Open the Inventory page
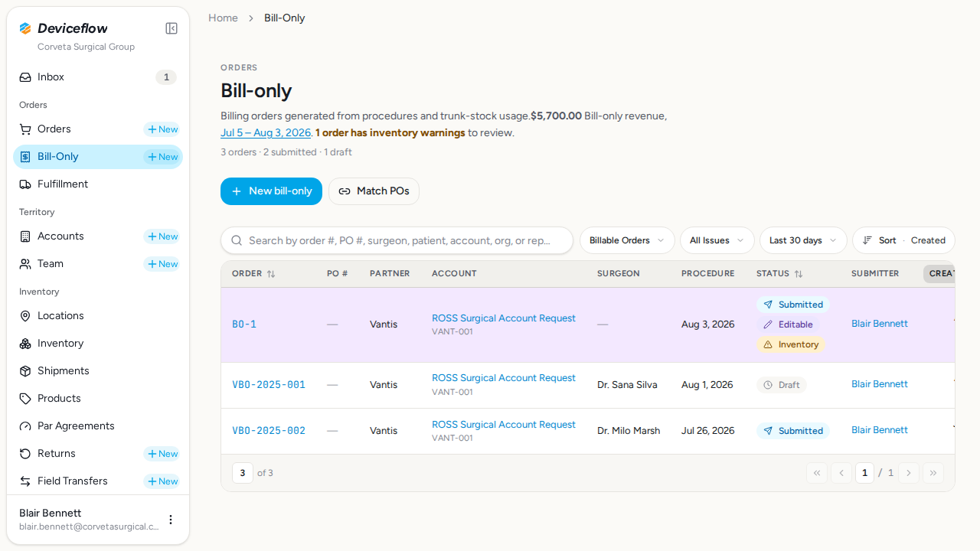Viewport: 980px width, 551px height. coord(98,344)
